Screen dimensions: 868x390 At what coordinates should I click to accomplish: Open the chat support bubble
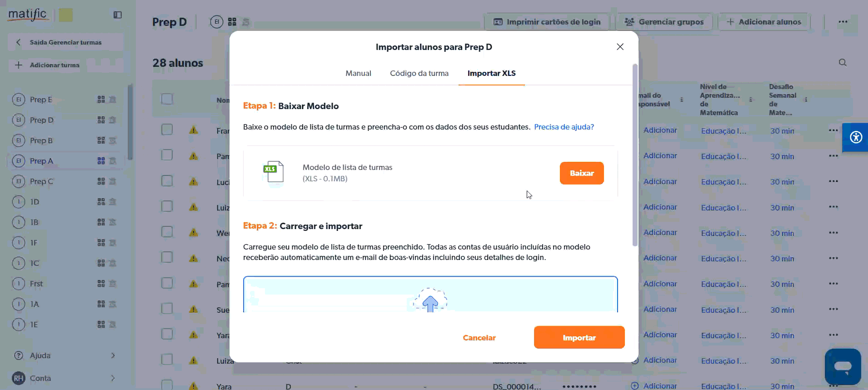pos(843,366)
